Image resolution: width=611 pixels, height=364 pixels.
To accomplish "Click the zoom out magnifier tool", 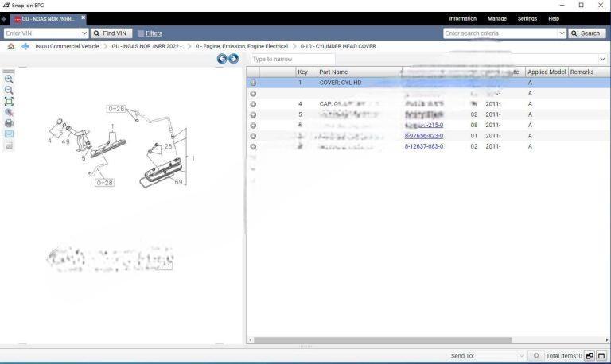I will (9, 91).
